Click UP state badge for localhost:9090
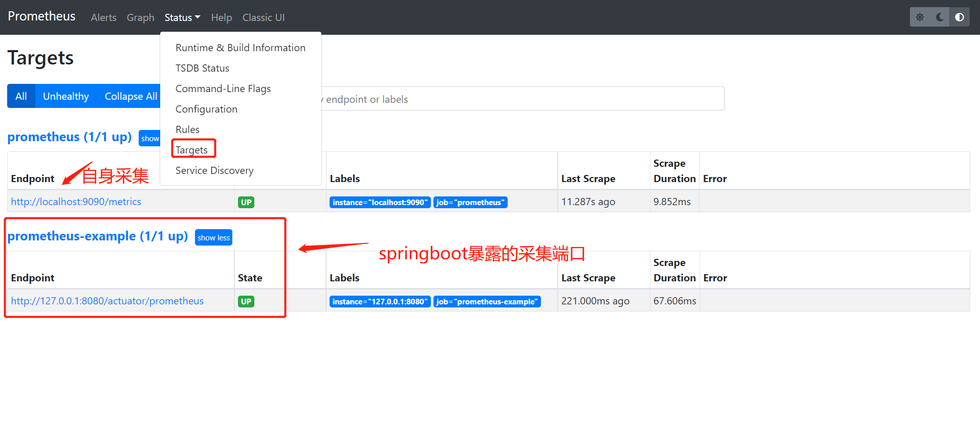This screenshot has height=422, width=980. tap(246, 202)
